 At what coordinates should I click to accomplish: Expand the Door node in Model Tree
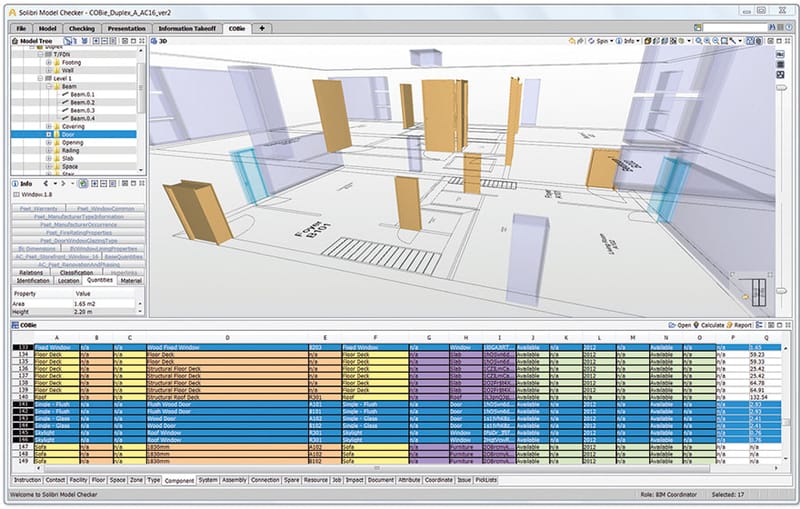pyautogui.click(x=48, y=134)
